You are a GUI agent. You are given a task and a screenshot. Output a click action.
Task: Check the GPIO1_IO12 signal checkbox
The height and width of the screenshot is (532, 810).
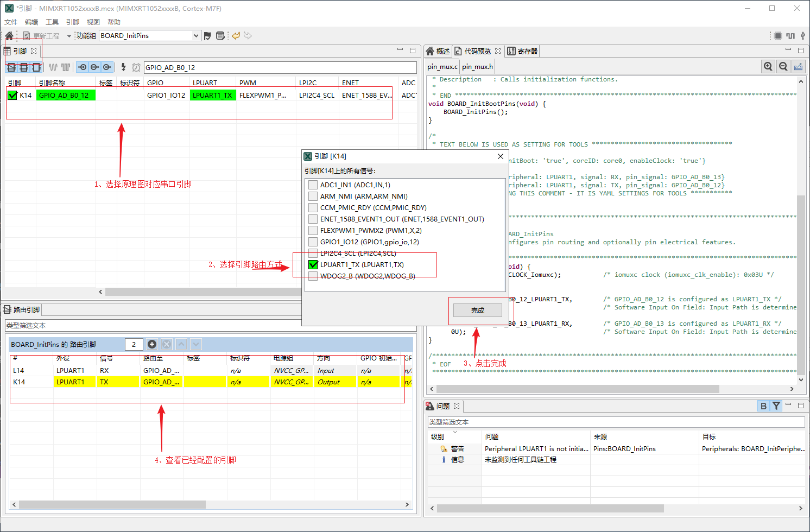[x=313, y=242]
